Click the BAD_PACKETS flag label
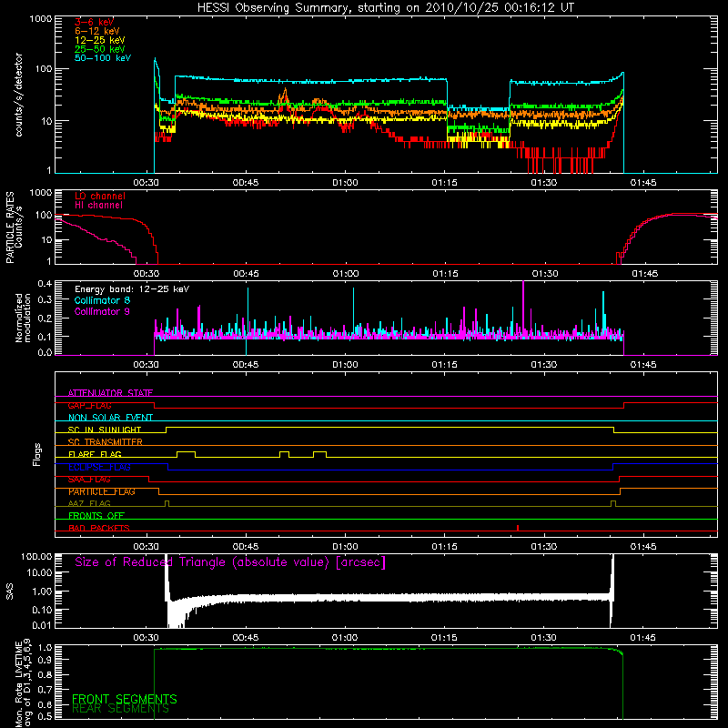728x728 pixels. click(99, 528)
